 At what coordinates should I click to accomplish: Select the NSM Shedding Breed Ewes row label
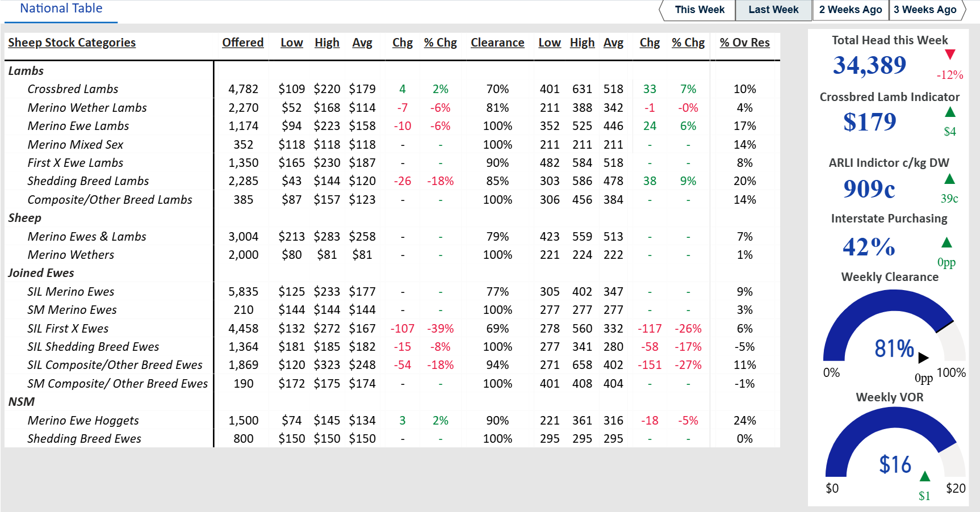point(84,439)
